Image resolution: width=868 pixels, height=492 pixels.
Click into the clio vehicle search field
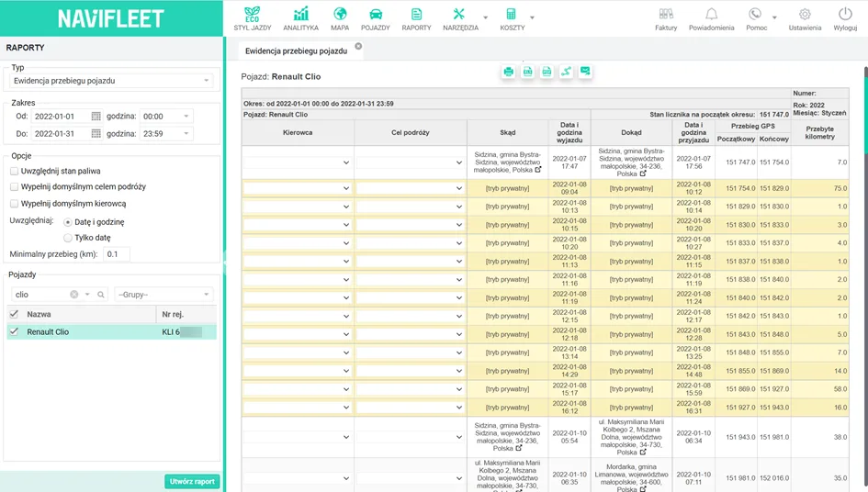[41, 295]
